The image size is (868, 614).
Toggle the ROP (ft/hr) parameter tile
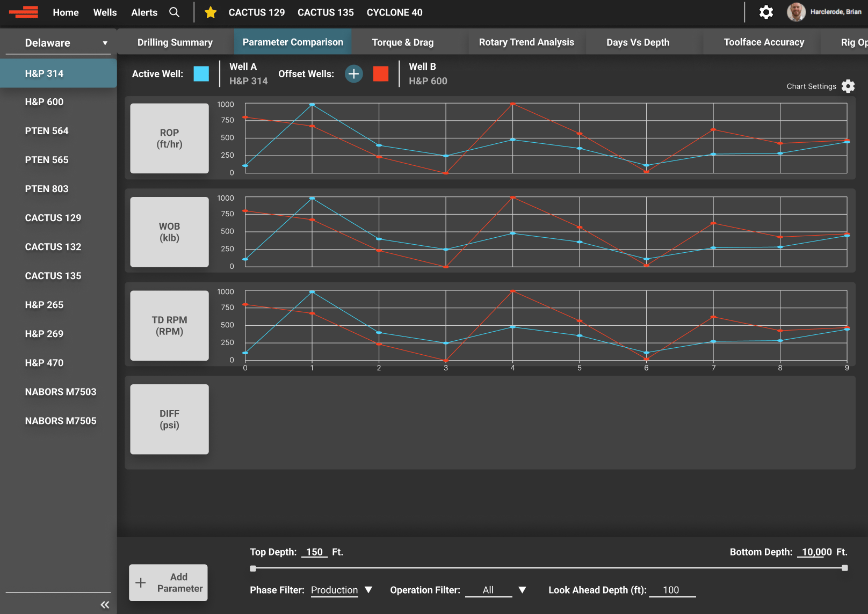169,138
